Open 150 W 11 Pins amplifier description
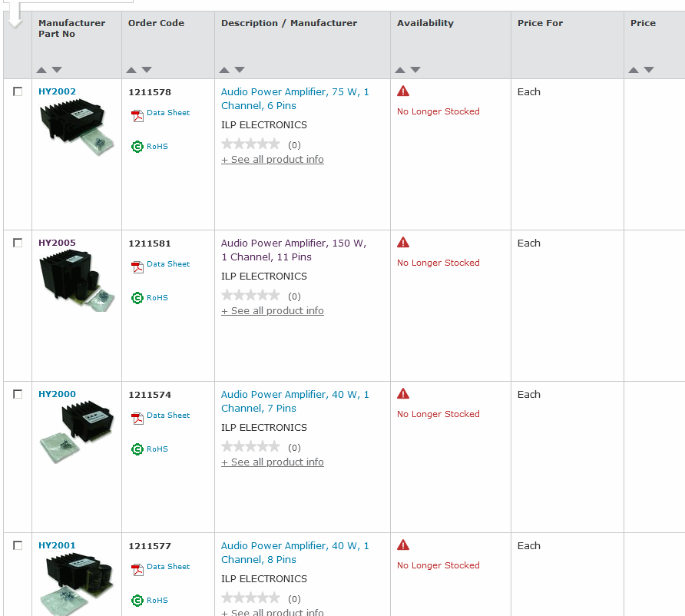Image resolution: width=685 pixels, height=616 pixels. click(x=293, y=250)
